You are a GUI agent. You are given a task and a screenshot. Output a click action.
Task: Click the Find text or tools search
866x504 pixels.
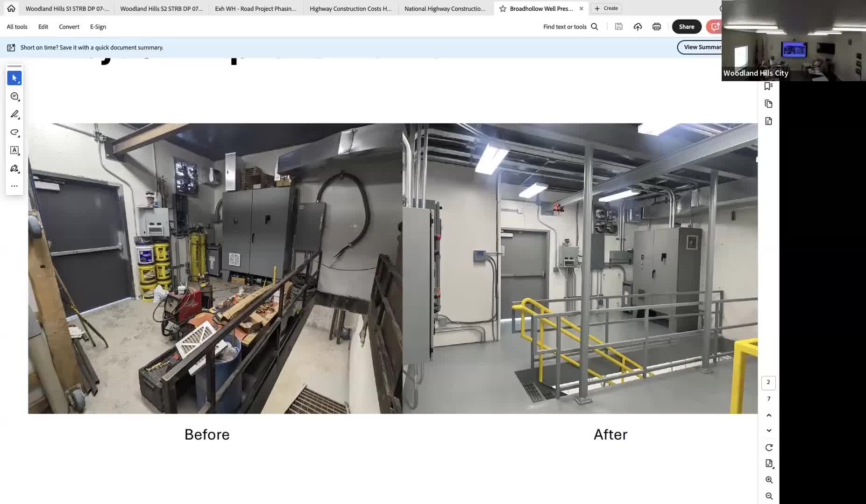tap(570, 27)
